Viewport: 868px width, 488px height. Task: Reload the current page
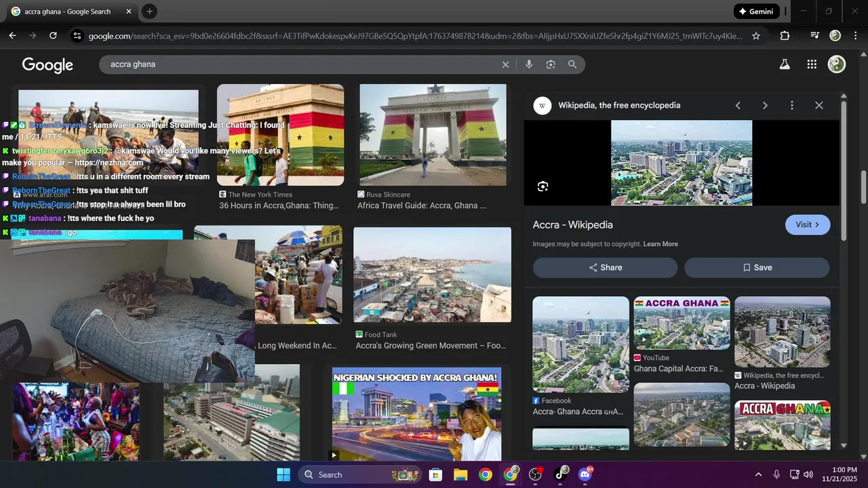coord(53,36)
